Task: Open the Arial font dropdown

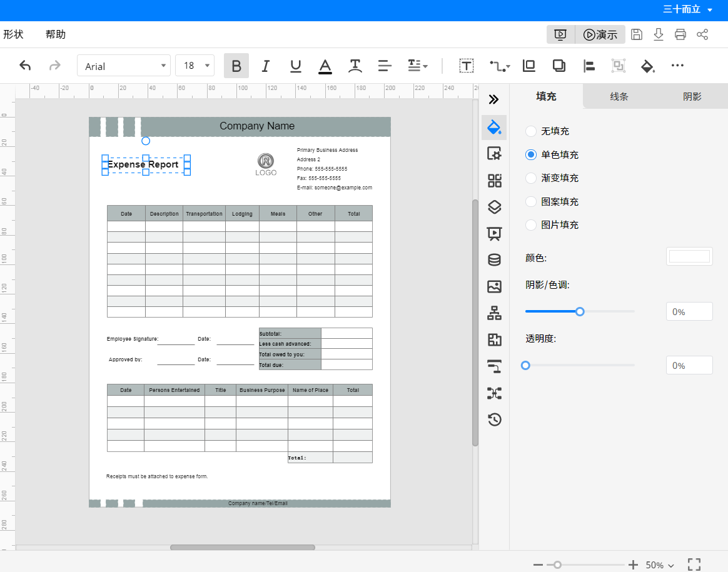Action: 124,66
